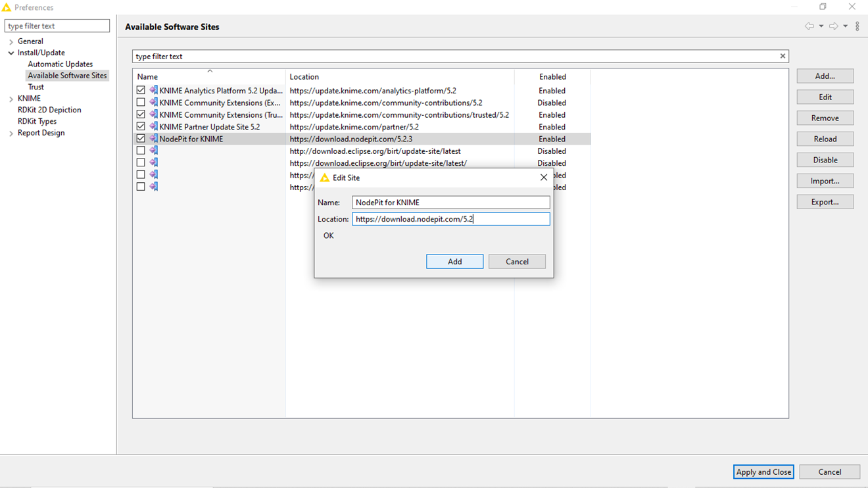Image resolution: width=868 pixels, height=488 pixels.
Task: Click the site icon in birt update-site/latest/ row
Action: 153,162
